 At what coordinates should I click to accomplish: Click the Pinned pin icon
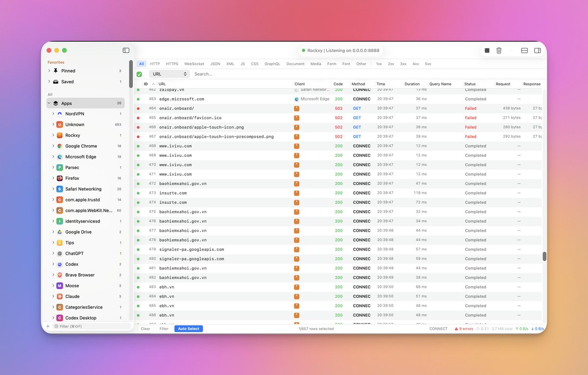pyautogui.click(x=56, y=71)
